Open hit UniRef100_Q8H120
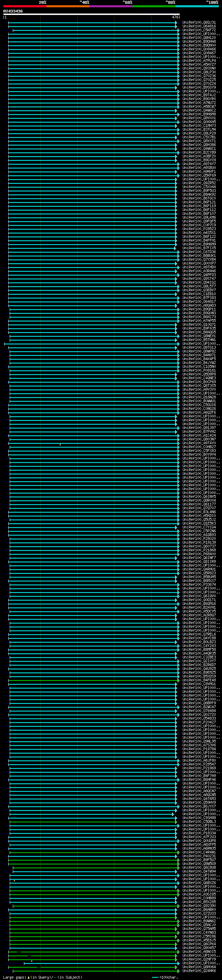The image size is (222, 980). [199, 38]
